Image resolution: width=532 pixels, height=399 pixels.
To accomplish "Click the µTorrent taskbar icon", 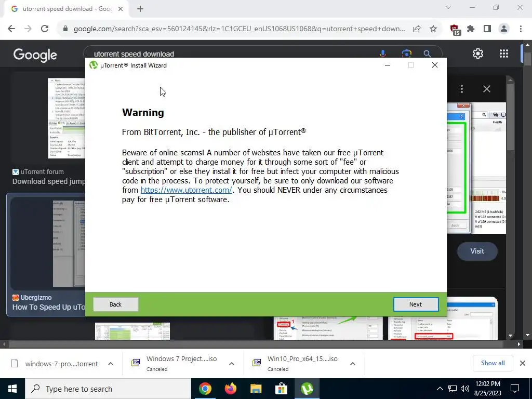I will tap(307, 389).
